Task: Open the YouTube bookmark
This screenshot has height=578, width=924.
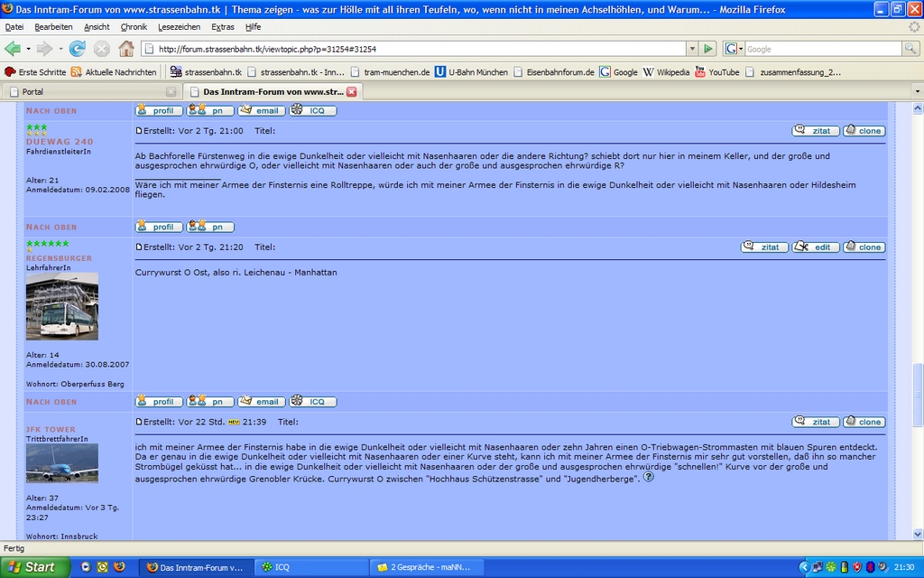Action: (x=717, y=72)
